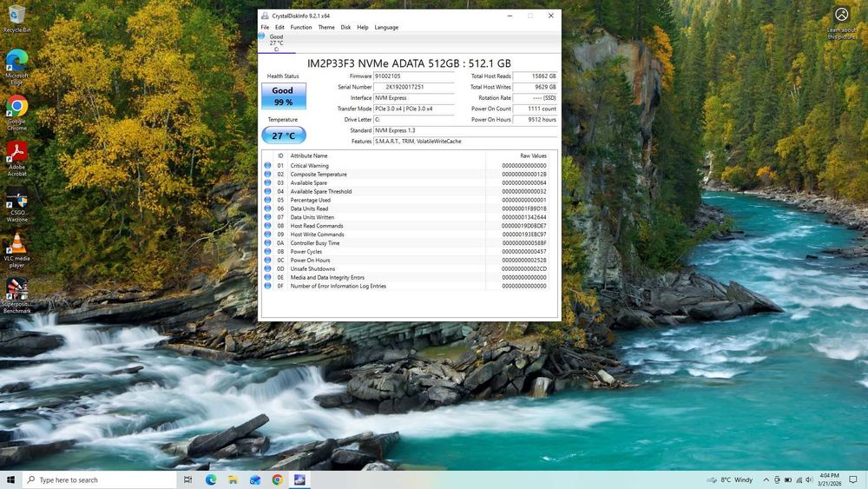Check the battery status tray icon
The width and height of the screenshot is (868, 489).
pyautogui.click(x=788, y=479)
